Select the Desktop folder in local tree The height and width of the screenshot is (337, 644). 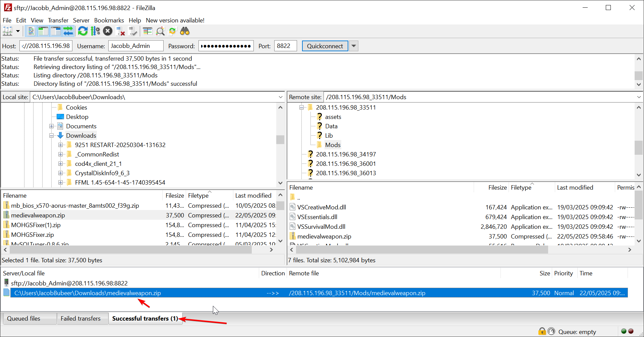click(77, 117)
